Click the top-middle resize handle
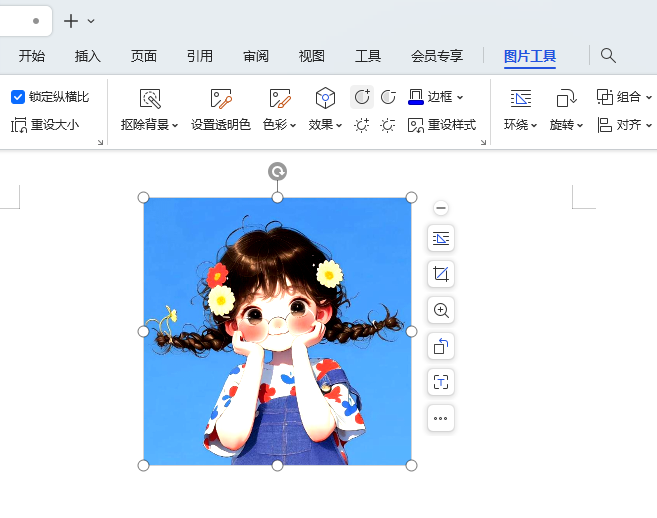 click(277, 197)
